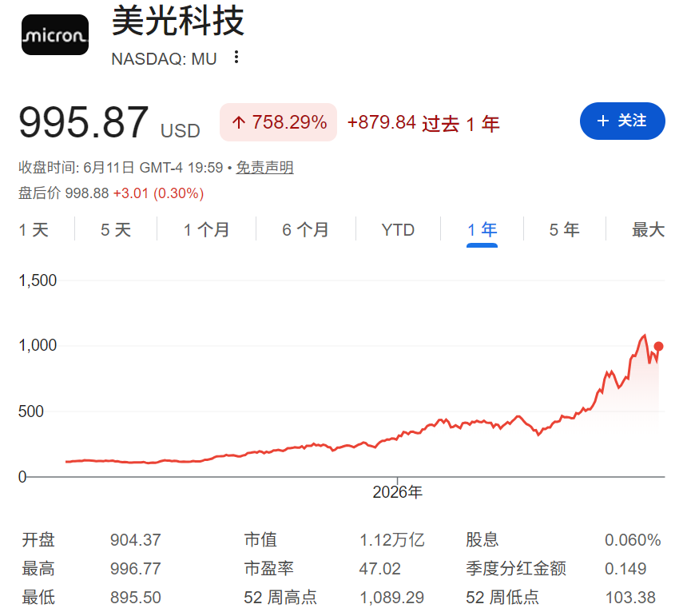Click the 市盈率 value 47.02
683x616 pixels.
[379, 569]
